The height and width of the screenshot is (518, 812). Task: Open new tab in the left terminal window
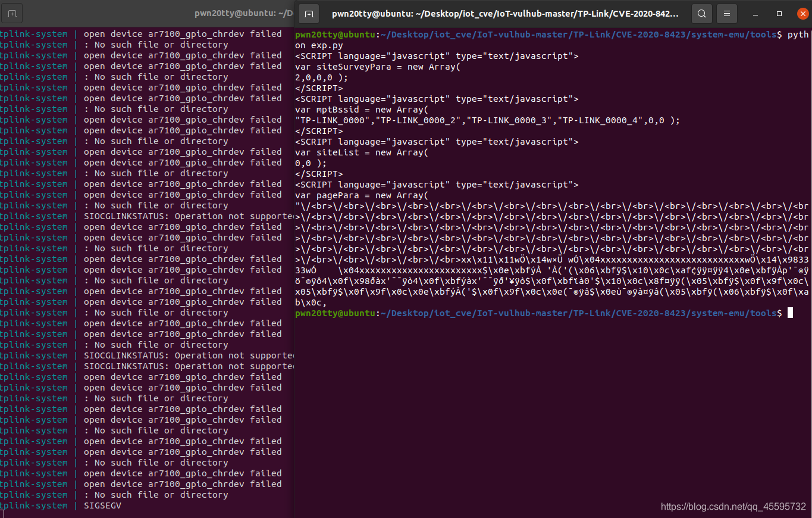(12, 13)
